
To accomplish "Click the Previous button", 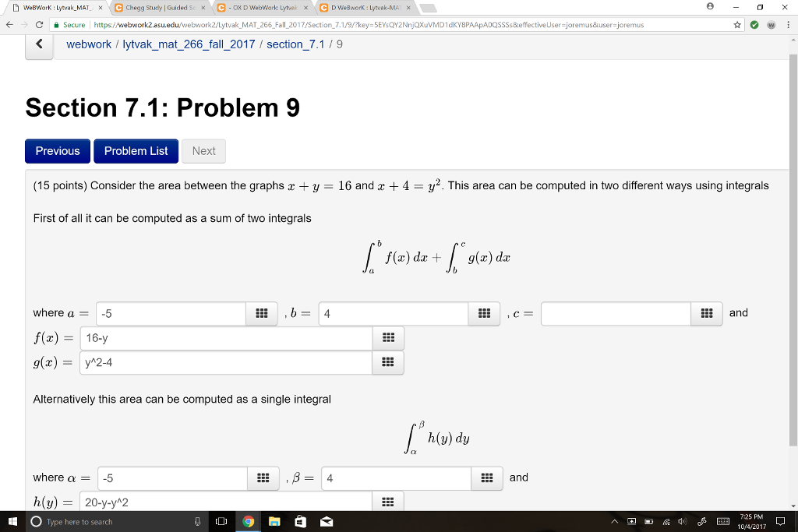I will click(x=57, y=151).
